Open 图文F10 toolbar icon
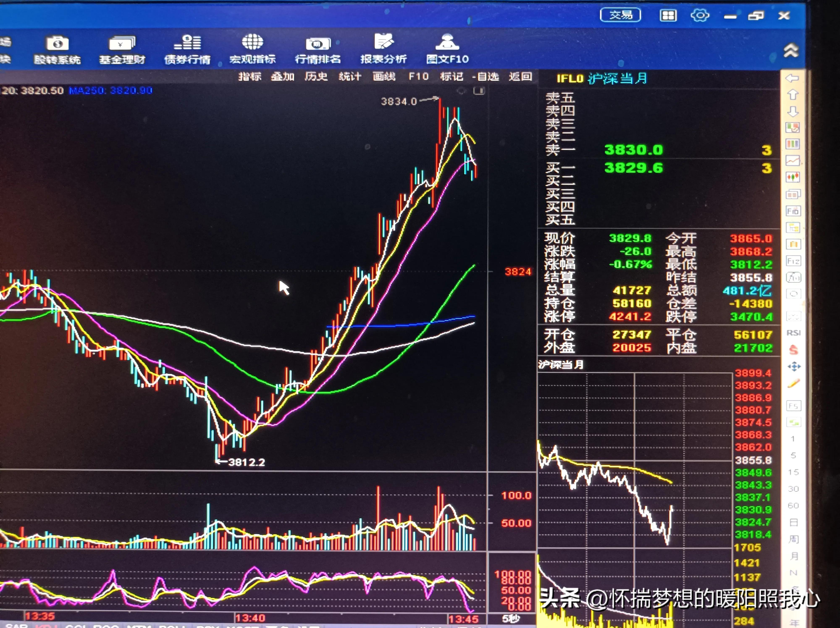 click(x=447, y=49)
